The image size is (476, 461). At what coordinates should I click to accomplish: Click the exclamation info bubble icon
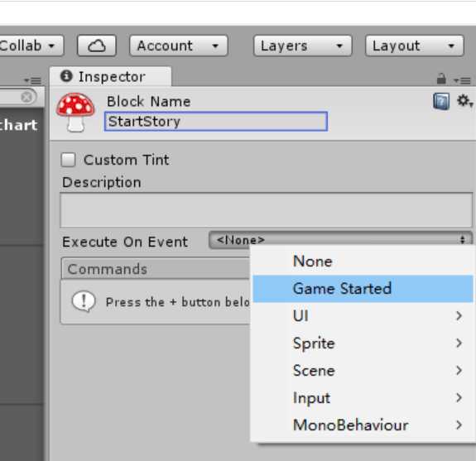84,301
